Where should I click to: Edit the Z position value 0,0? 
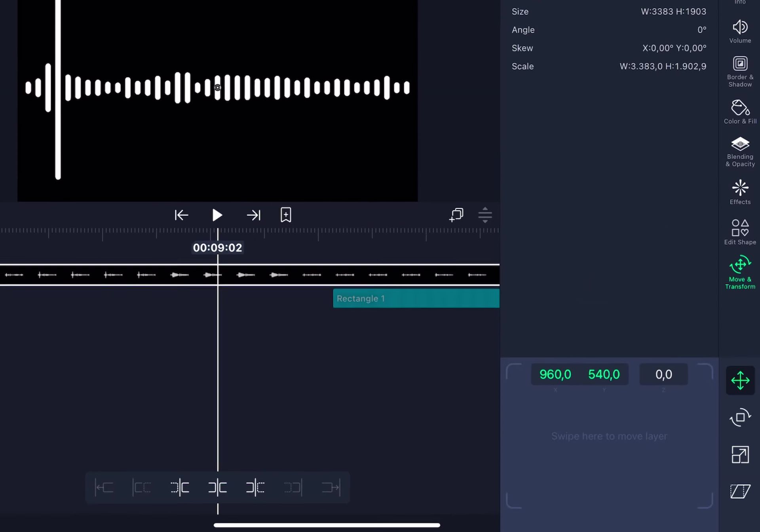663,374
